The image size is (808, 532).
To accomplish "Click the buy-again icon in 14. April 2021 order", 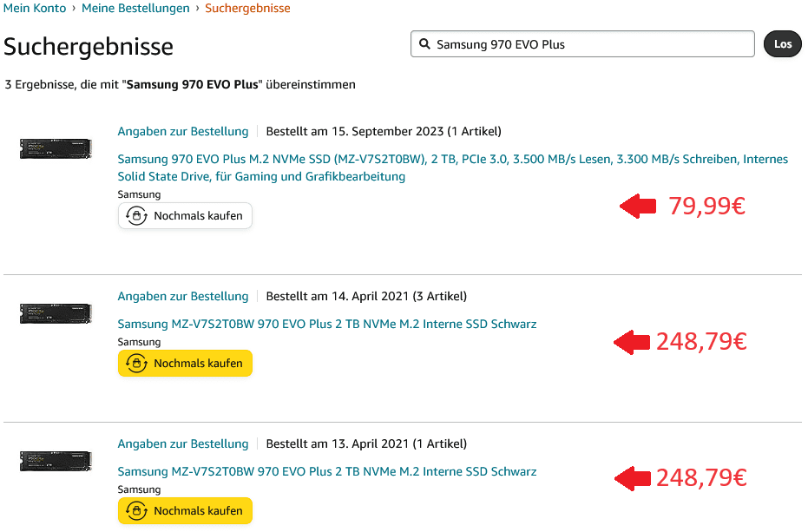I will pyautogui.click(x=136, y=363).
